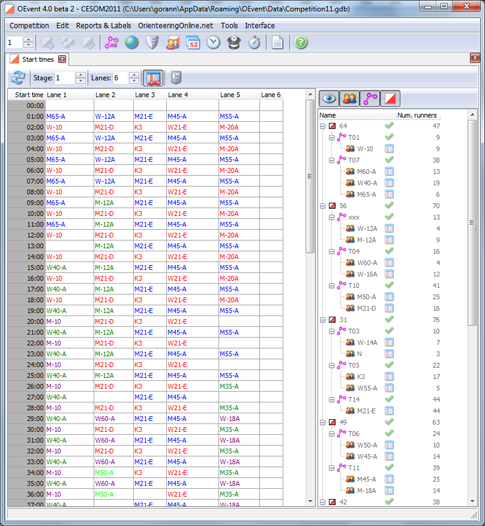Toggle the eye view button in right panel

(x=329, y=99)
